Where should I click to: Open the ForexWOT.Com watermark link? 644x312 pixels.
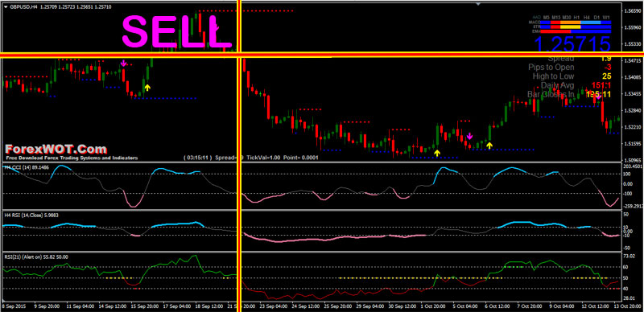point(56,149)
